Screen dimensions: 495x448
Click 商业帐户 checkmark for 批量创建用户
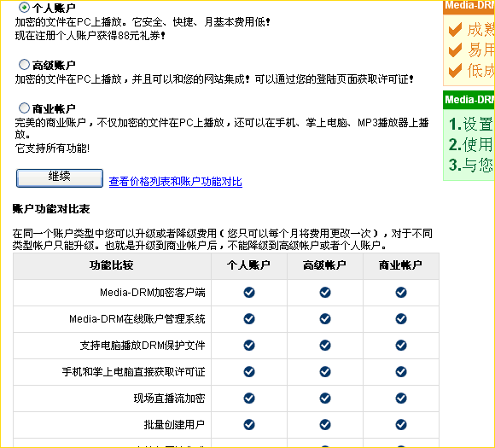[x=401, y=425]
